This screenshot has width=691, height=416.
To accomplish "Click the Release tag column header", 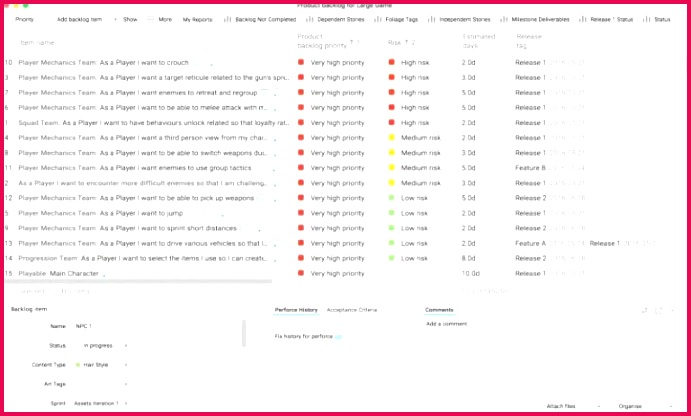I will click(529, 41).
